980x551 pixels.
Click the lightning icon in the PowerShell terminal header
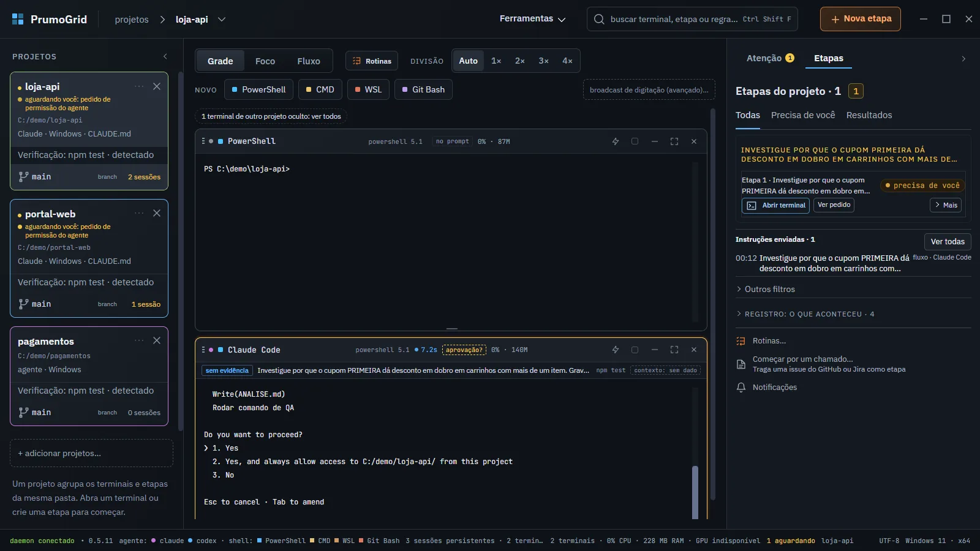[616, 141]
